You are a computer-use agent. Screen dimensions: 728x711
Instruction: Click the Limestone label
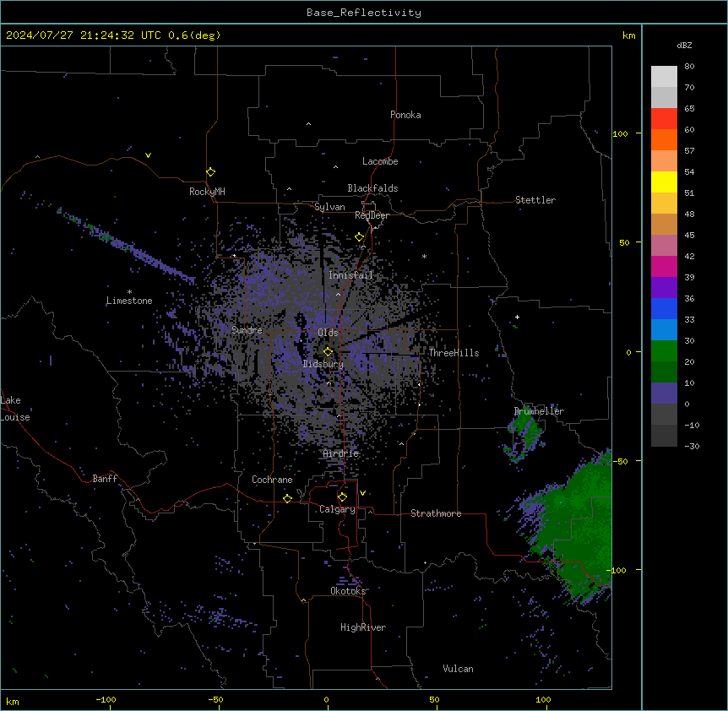tap(129, 301)
